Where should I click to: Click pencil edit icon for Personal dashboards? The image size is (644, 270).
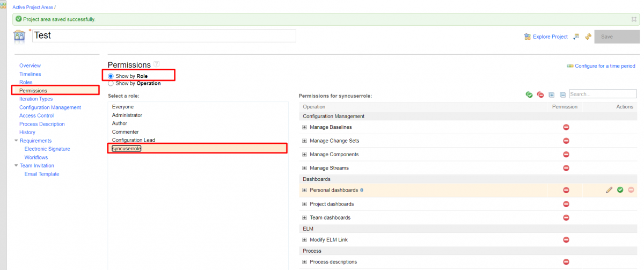[609, 190]
